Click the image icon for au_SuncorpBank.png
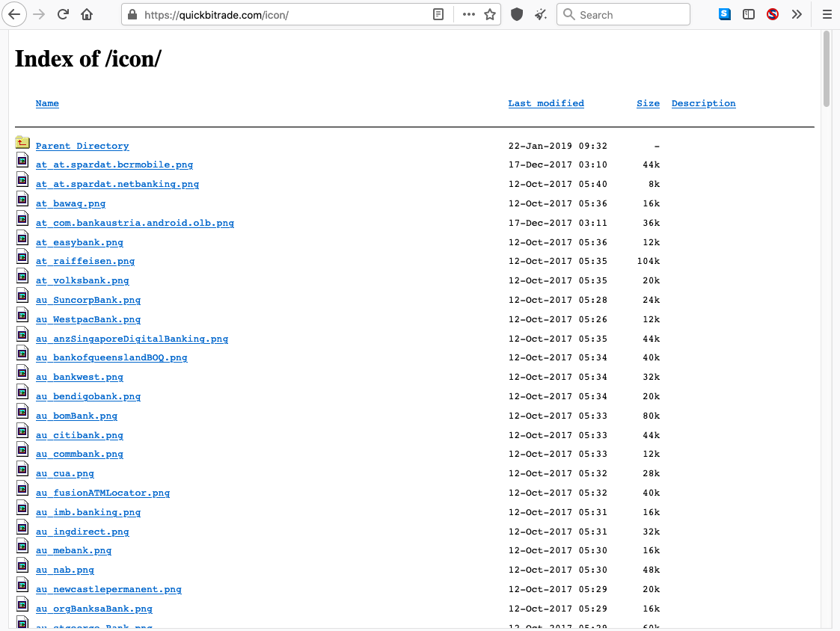This screenshot has width=840, height=631. [22, 296]
